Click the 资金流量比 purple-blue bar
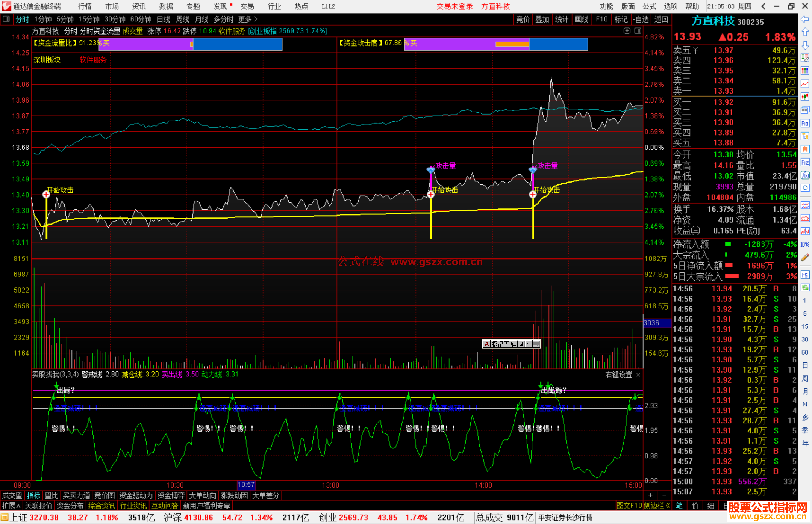The height and width of the screenshot is (524, 812). [190, 44]
